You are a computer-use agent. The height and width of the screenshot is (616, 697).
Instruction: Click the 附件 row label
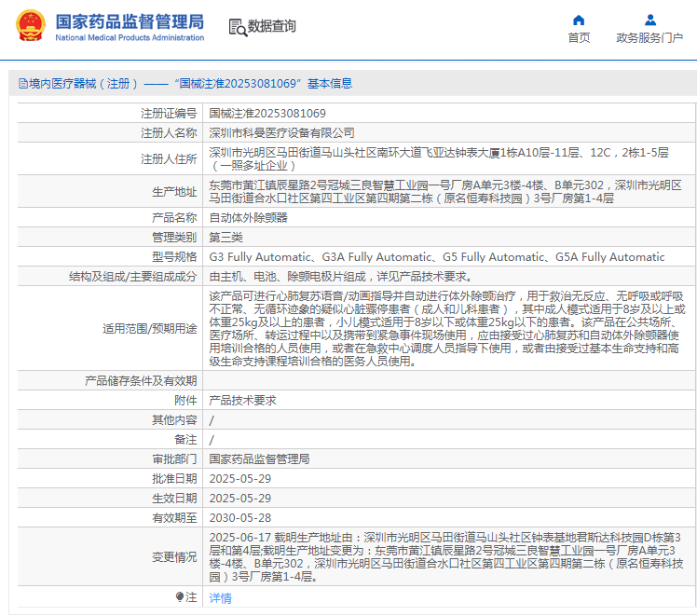pyautogui.click(x=185, y=400)
